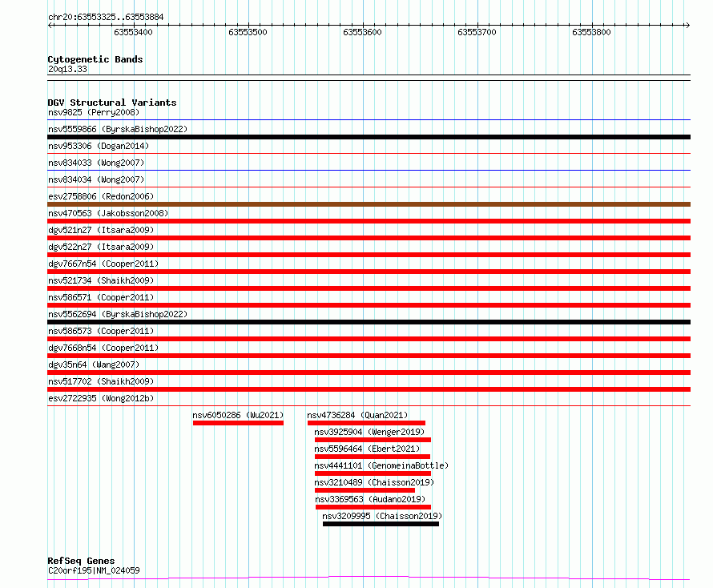Select the black nsv3209995 (Chaisson2019) bar
The width and height of the screenshot is (713, 588).
381,525
